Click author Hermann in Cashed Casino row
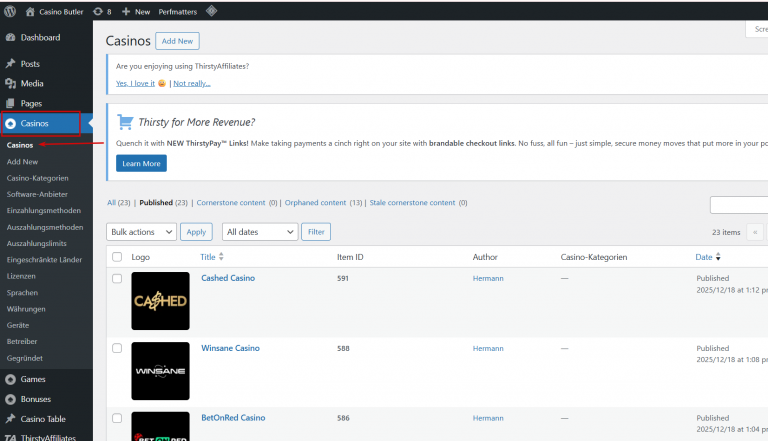This screenshot has height=441, width=768. 488,278
